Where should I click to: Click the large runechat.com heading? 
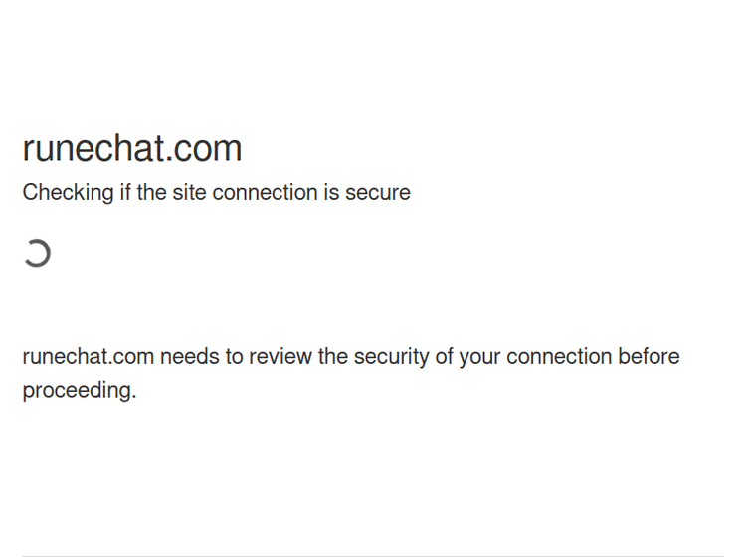click(132, 149)
